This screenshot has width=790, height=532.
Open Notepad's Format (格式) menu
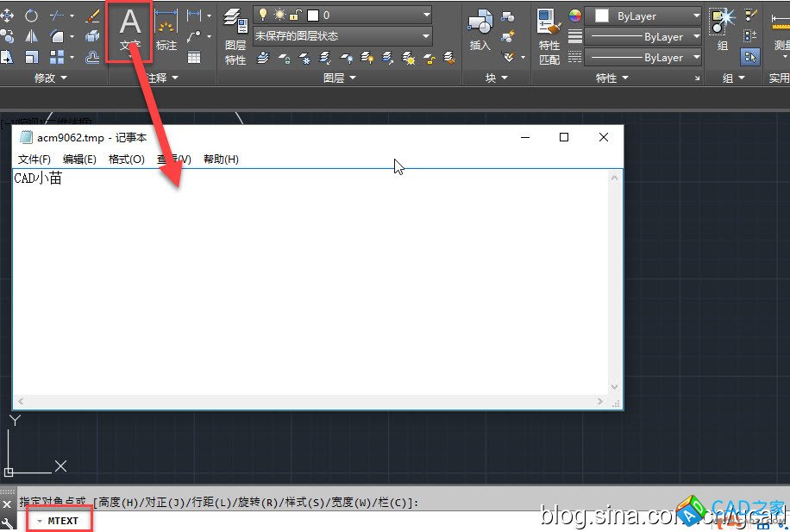(x=126, y=160)
